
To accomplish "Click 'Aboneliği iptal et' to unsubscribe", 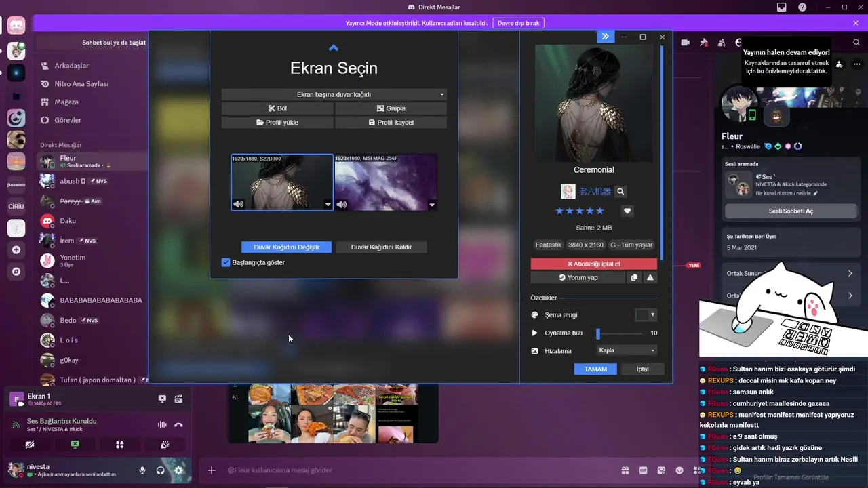I will pyautogui.click(x=593, y=264).
